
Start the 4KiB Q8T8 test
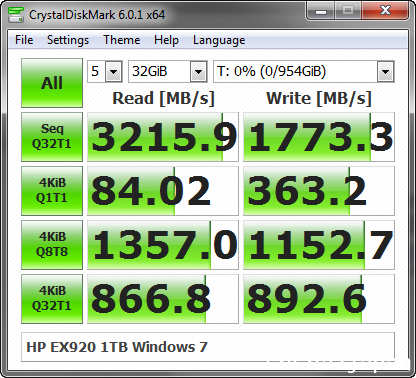click(x=52, y=245)
